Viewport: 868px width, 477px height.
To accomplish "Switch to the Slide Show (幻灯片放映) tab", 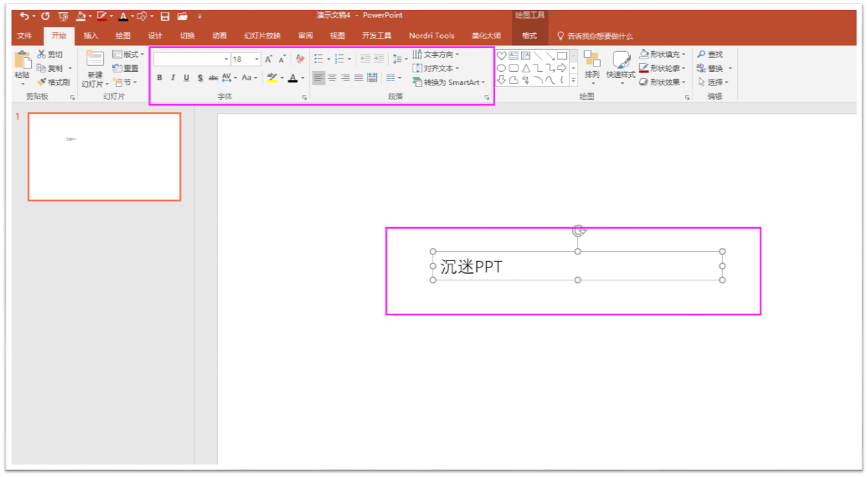I will tap(263, 36).
